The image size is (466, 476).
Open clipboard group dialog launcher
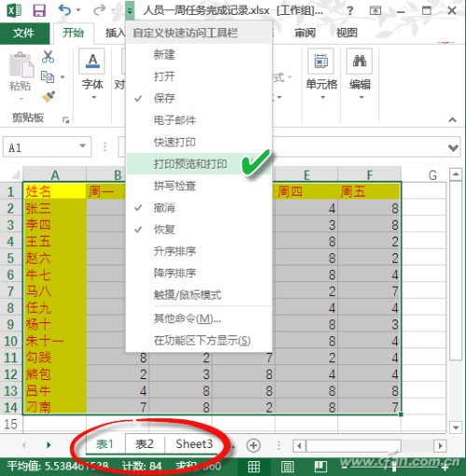pos(65,119)
